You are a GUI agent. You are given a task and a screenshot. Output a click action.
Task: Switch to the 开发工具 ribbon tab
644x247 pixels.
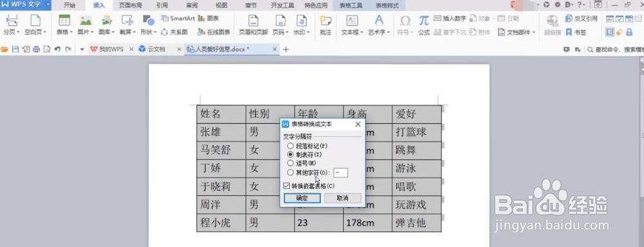coord(282,5)
